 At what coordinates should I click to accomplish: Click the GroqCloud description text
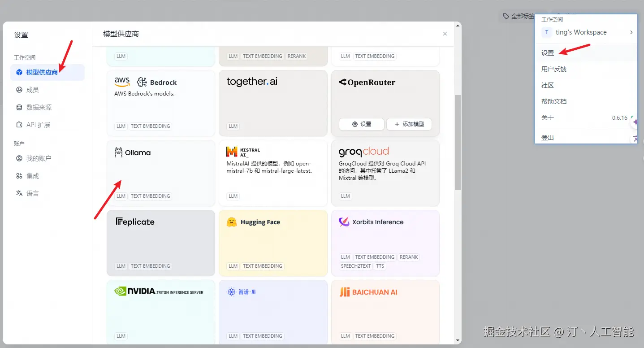click(x=382, y=171)
